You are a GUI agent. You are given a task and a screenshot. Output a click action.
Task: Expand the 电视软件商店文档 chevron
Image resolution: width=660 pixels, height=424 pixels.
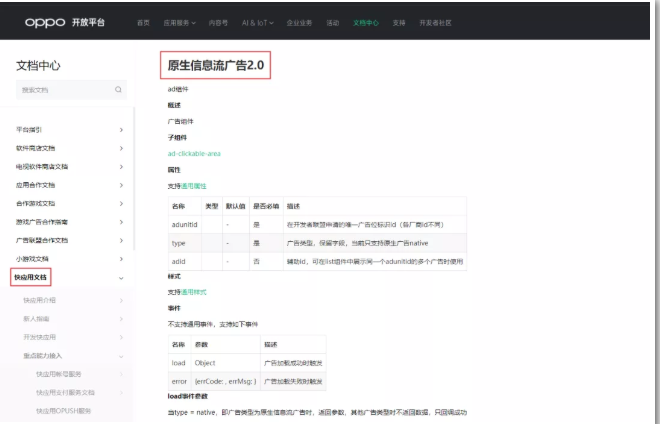(x=121, y=167)
